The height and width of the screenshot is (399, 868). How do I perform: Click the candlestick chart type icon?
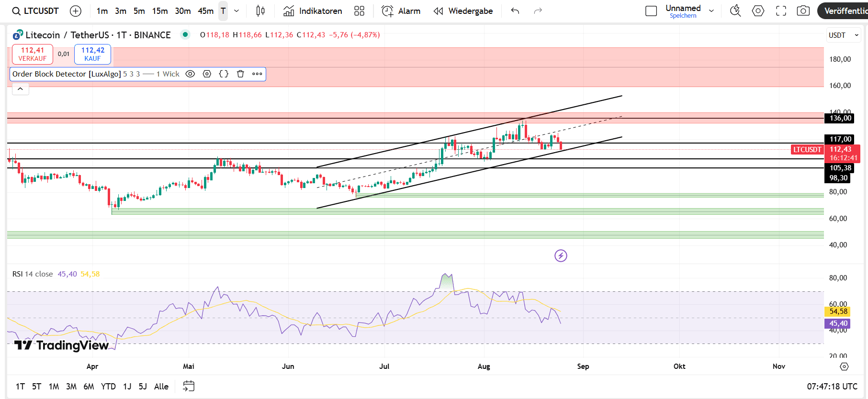pyautogui.click(x=260, y=11)
